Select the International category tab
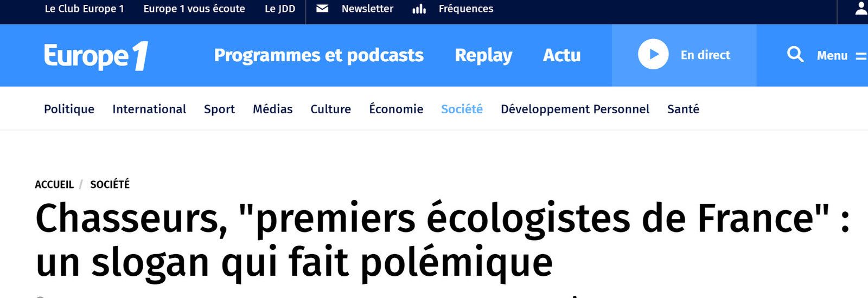868x298 pixels. pyautogui.click(x=149, y=109)
